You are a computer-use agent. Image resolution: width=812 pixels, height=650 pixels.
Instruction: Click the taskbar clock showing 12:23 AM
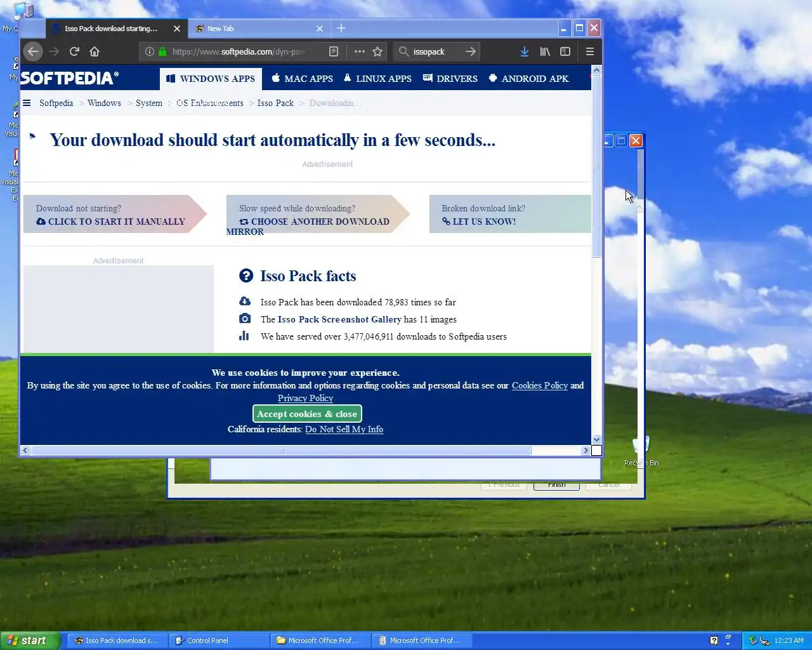click(x=789, y=640)
